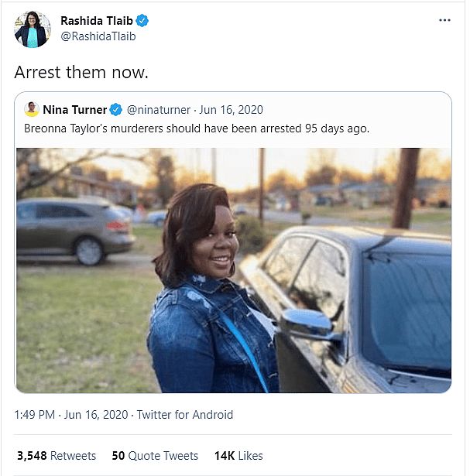View the 50 Quote Tweets list
The width and height of the screenshot is (470, 476).
coord(155,456)
